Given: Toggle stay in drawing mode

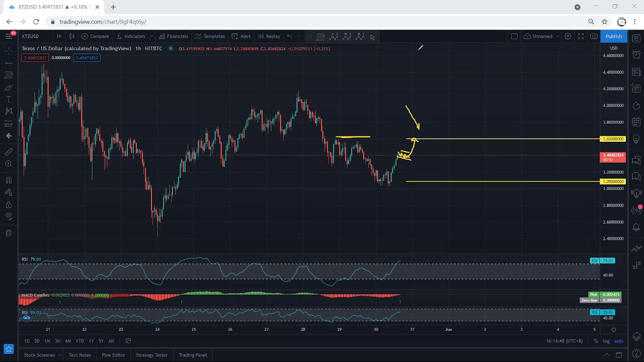Looking at the screenshot, I should [x=9, y=193].
